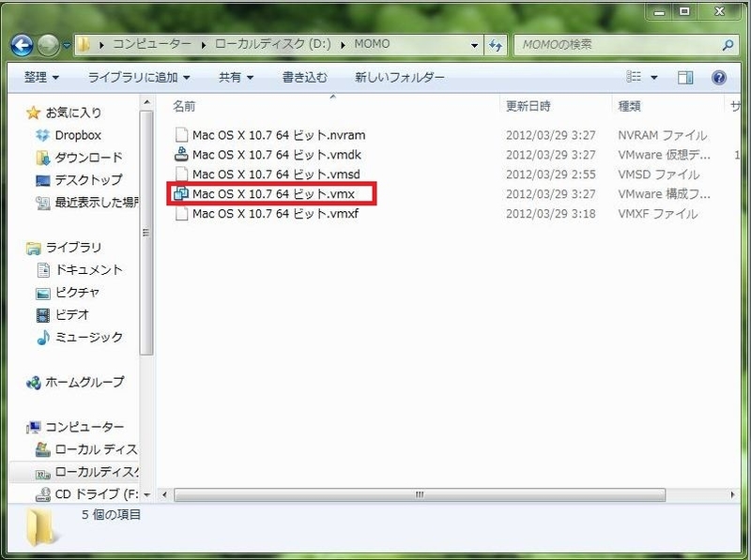The height and width of the screenshot is (560, 751).
Task: Expand the arrow before コンピューター in the address bar
Action: coord(101,45)
